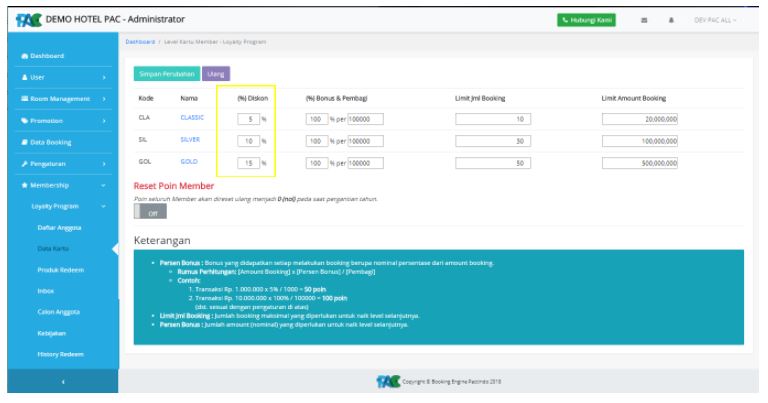Click the Dashboard breadcrumb link
Viewport: 768px width, 403px height.
pos(140,42)
